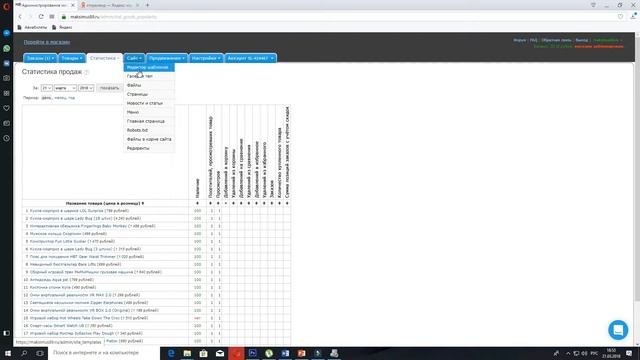Select Файлы в корне сайта menu item
The height and width of the screenshot is (360, 640).
tap(149, 139)
